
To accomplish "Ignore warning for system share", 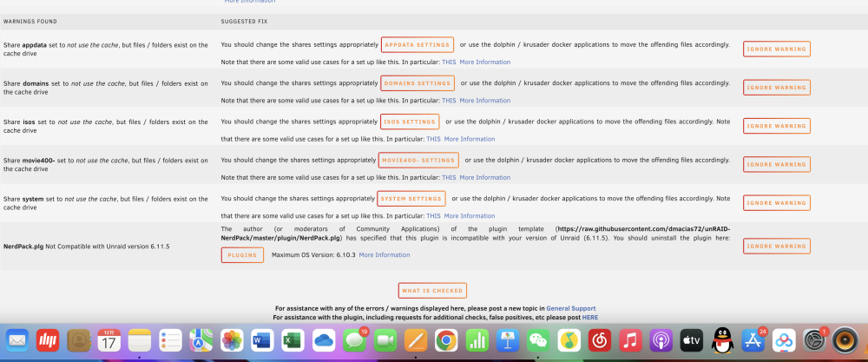I will point(777,203).
